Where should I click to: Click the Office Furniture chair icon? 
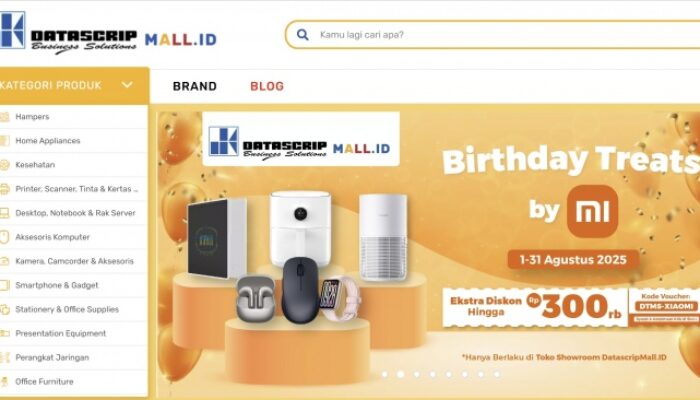(x=4, y=382)
